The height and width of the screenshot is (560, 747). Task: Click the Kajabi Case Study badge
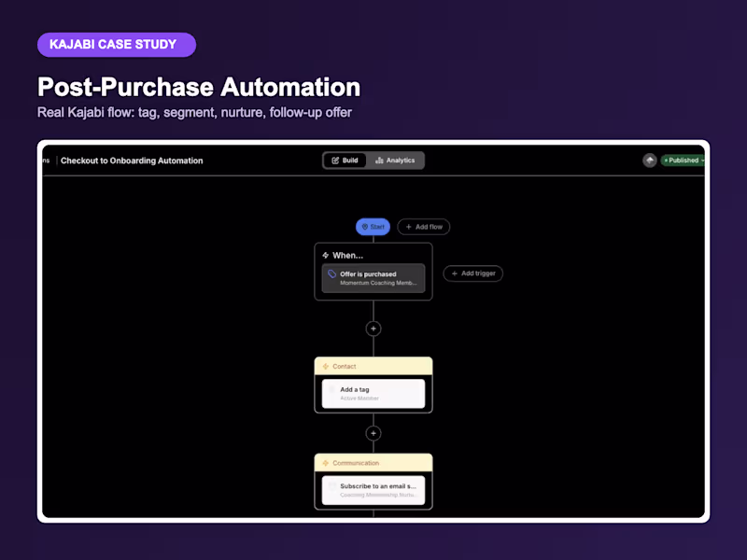117,45
